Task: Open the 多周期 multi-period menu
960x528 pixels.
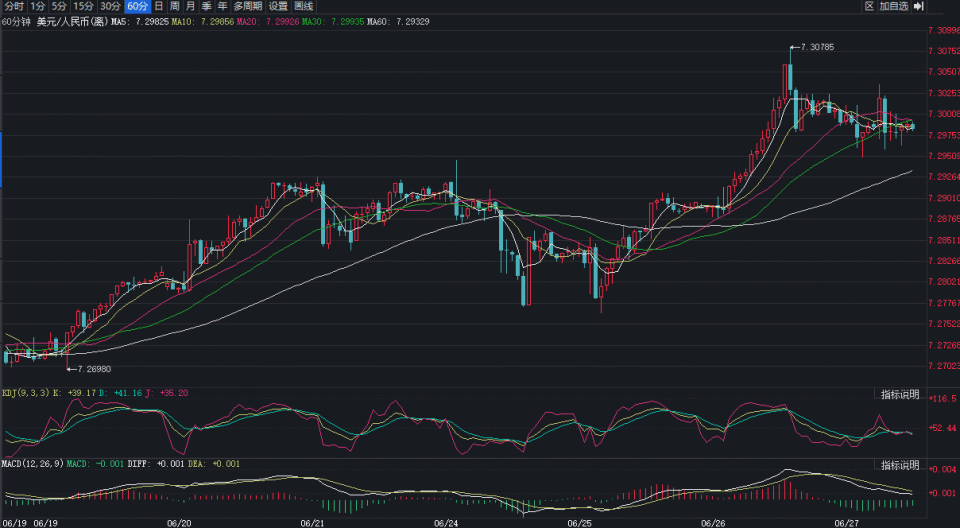Action: point(249,6)
